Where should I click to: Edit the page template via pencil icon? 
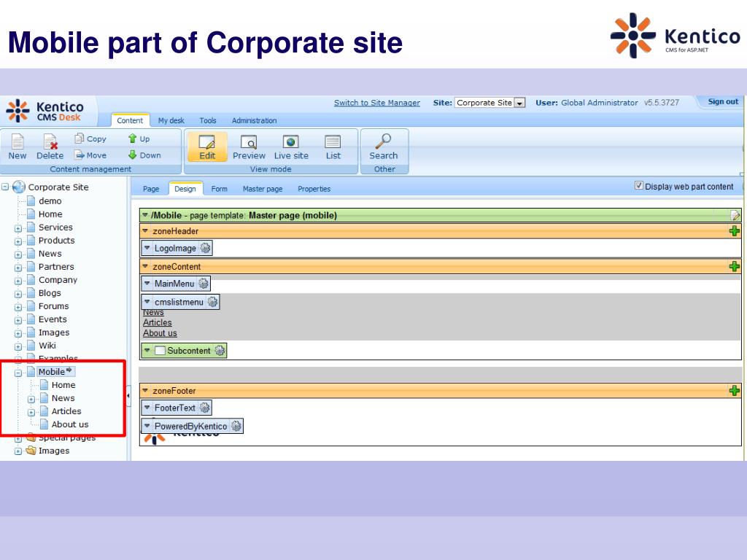click(x=735, y=215)
